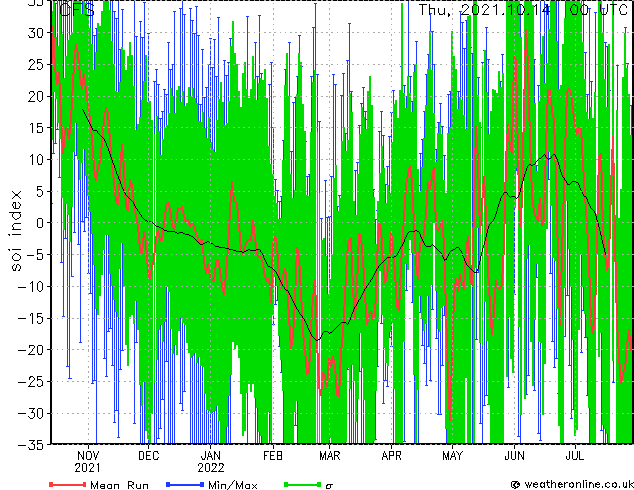Image resolution: width=634 pixels, height=490 pixels.
Task: Click the 'Min/Max' legend label
Action: (232, 485)
